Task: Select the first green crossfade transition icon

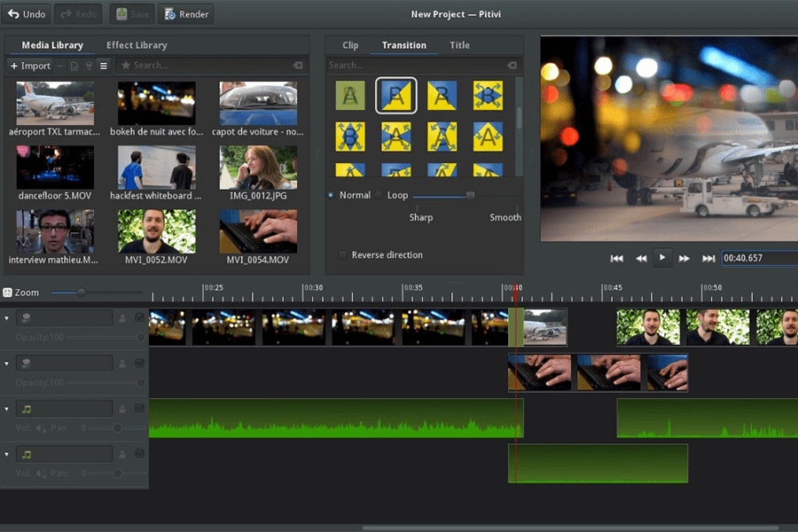Action: click(x=350, y=96)
